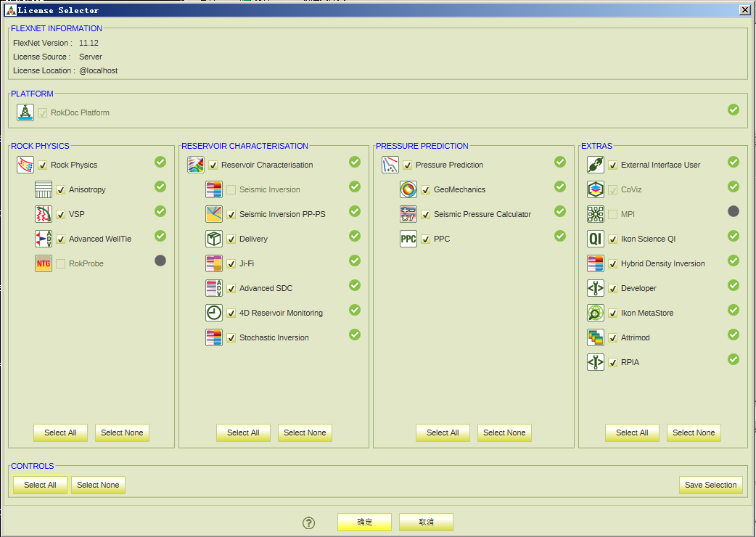Click the Seismic Pressure Calculator icon

pyautogui.click(x=408, y=214)
